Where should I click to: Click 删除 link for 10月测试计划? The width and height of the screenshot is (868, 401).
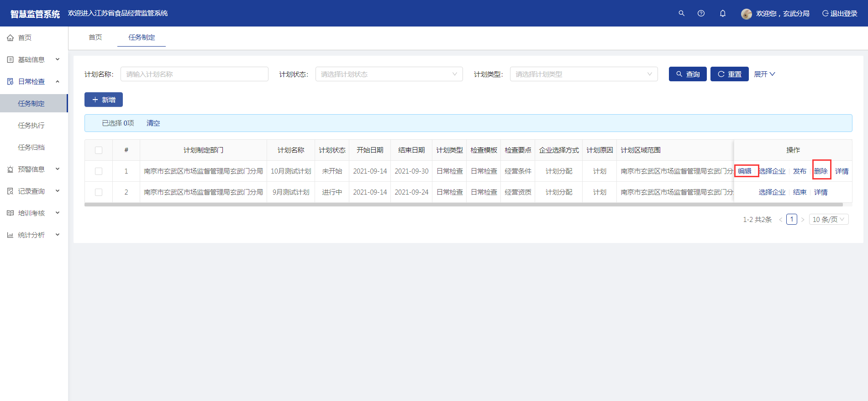tap(821, 171)
